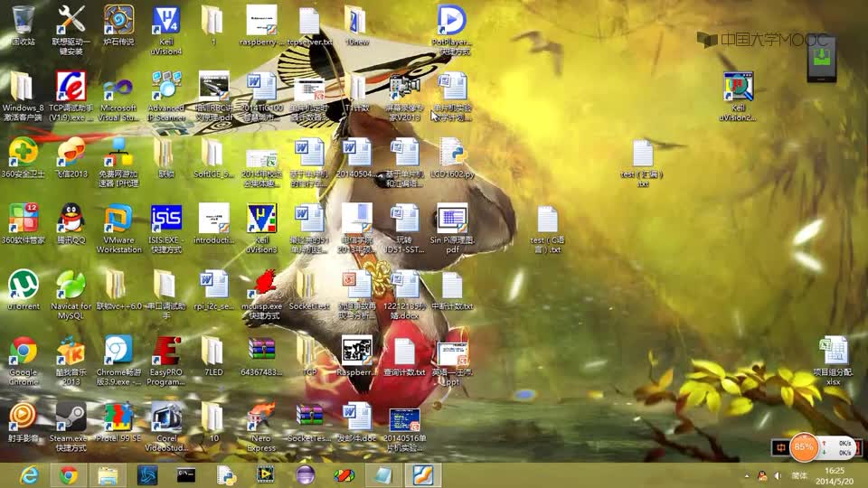Launch Nero Express icon
Viewport: 868px width, 488px height.
(261, 426)
